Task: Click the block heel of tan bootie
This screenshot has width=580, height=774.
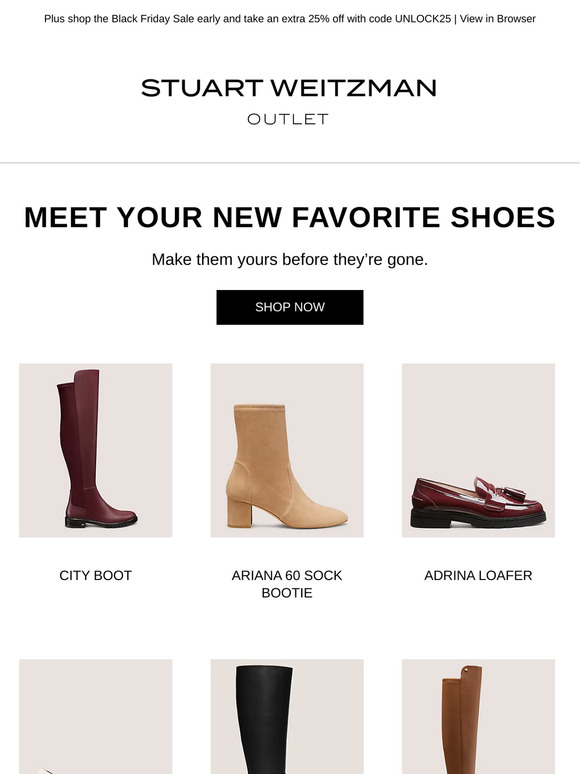Action: (x=239, y=511)
